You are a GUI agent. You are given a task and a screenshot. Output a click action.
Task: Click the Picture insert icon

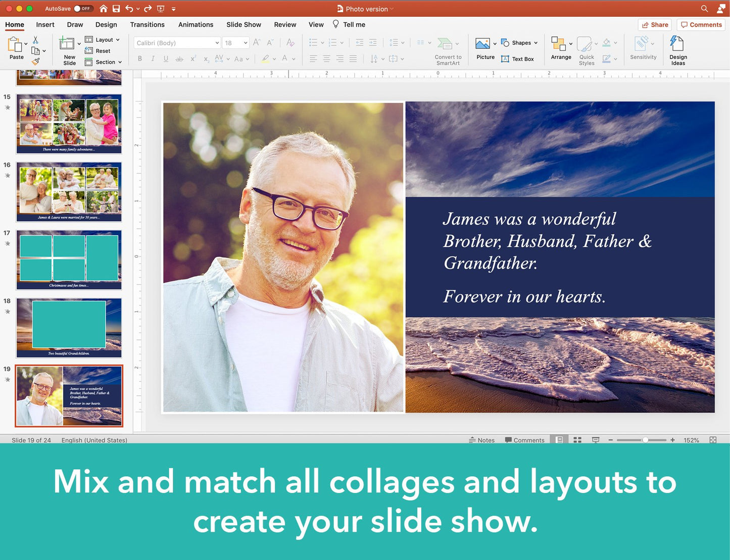click(x=483, y=44)
